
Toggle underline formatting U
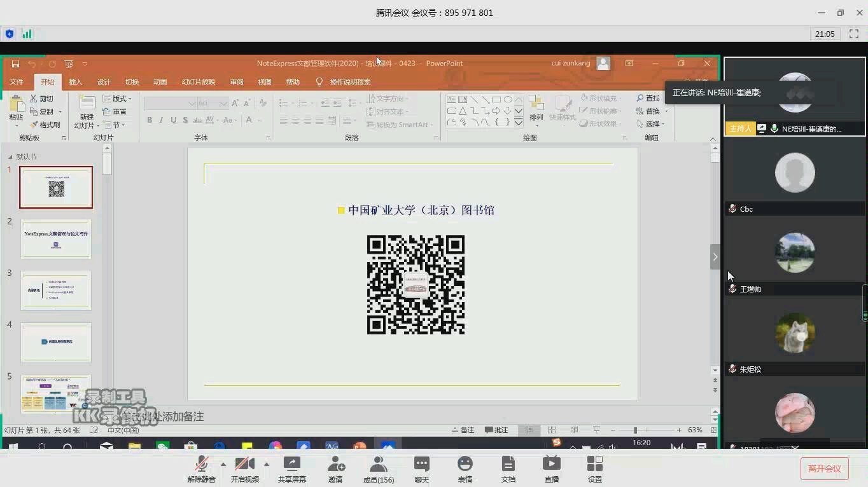click(173, 120)
